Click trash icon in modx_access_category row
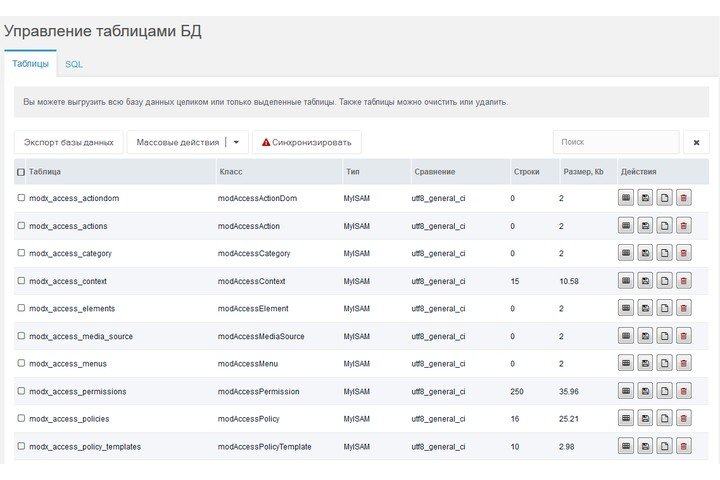Image resolution: width=720 pixels, height=480 pixels. [x=684, y=253]
